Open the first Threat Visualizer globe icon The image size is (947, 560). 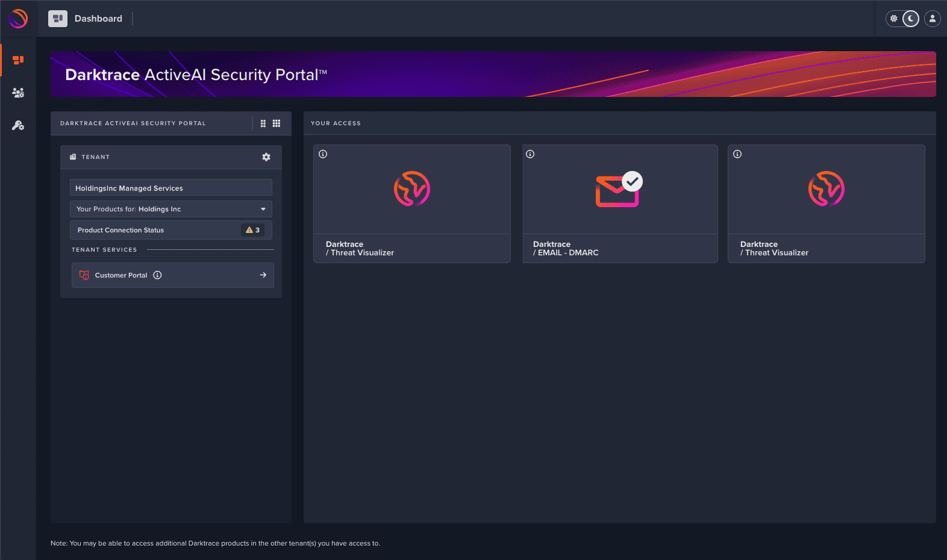click(412, 188)
